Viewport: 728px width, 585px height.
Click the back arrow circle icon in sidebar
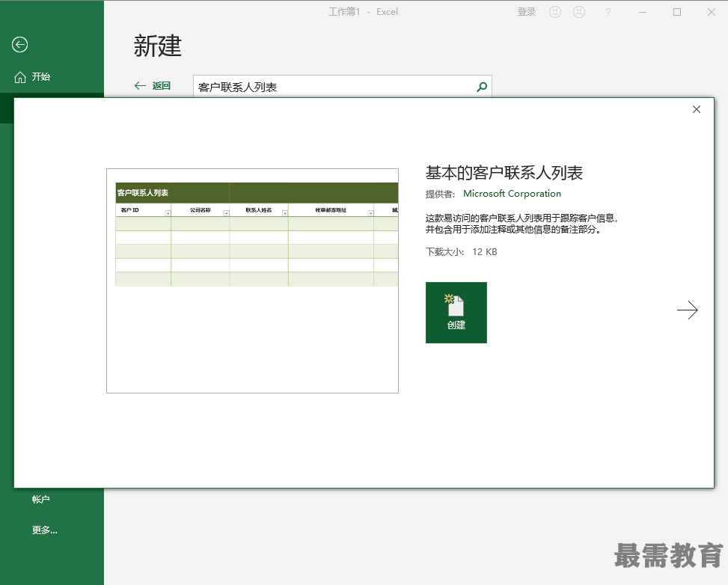pos(19,45)
